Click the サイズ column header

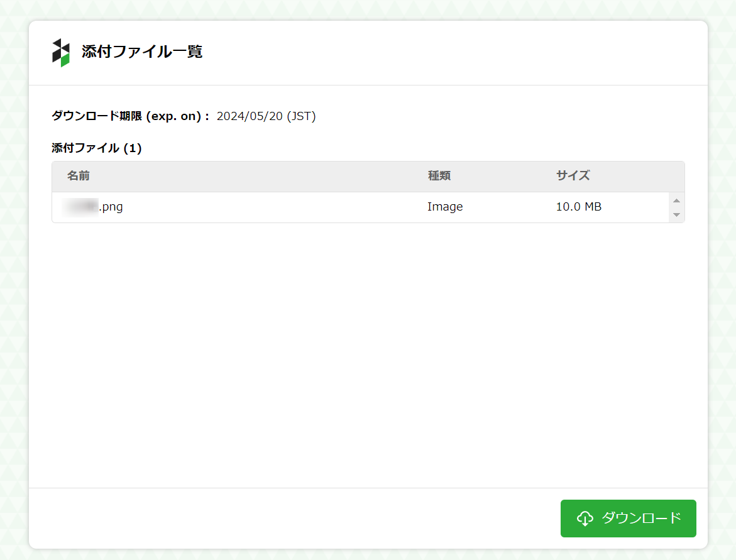click(x=573, y=176)
